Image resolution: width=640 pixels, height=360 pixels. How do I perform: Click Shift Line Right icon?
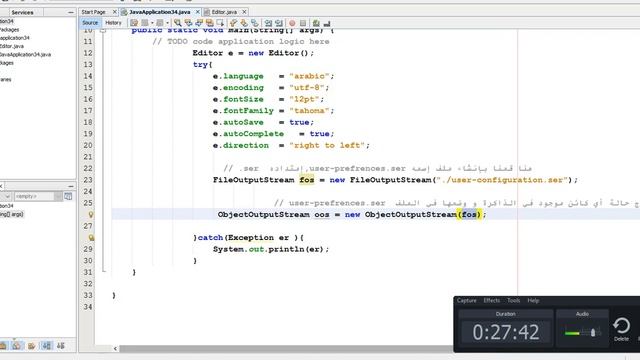coord(279,23)
